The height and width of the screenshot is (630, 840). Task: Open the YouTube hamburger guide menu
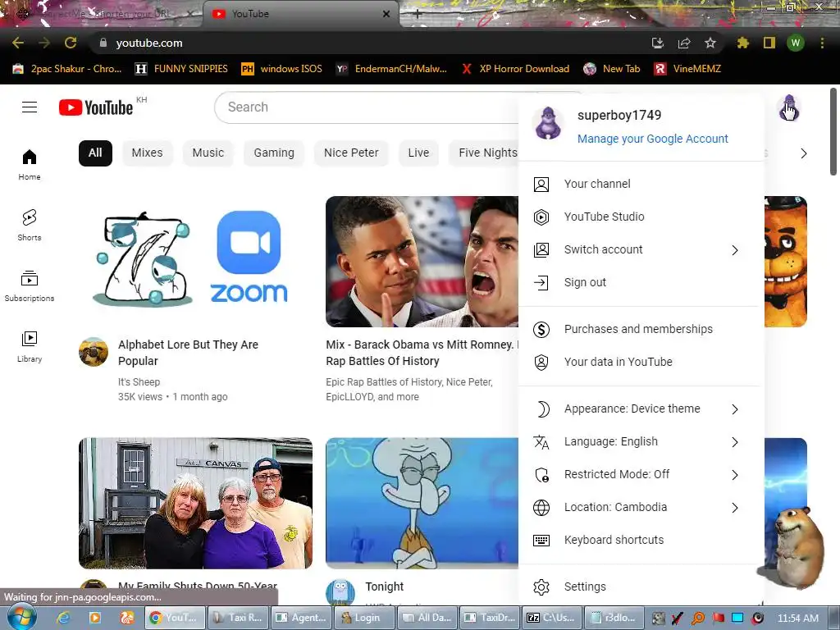point(30,107)
